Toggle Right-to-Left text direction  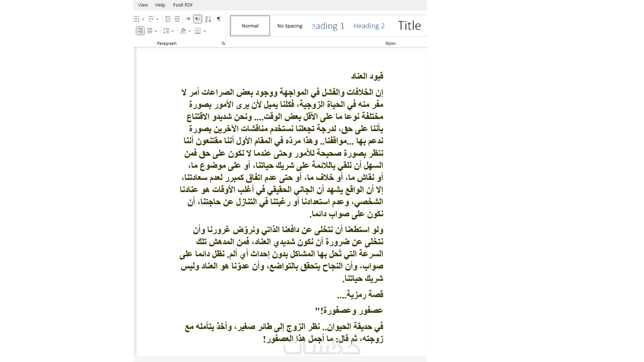[x=197, y=19]
